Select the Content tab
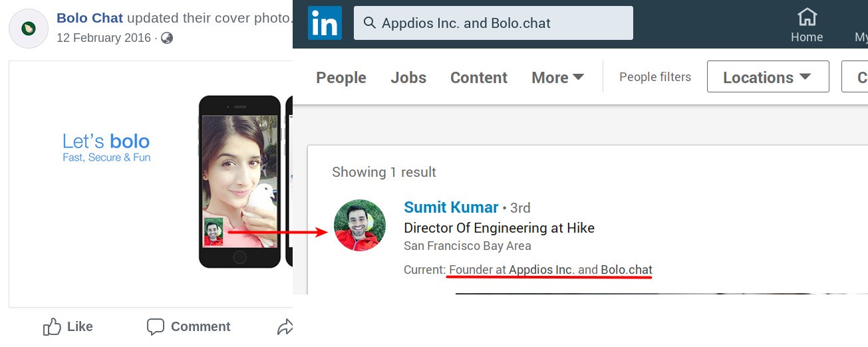Image resolution: width=868 pixels, height=347 pixels. coord(479,78)
